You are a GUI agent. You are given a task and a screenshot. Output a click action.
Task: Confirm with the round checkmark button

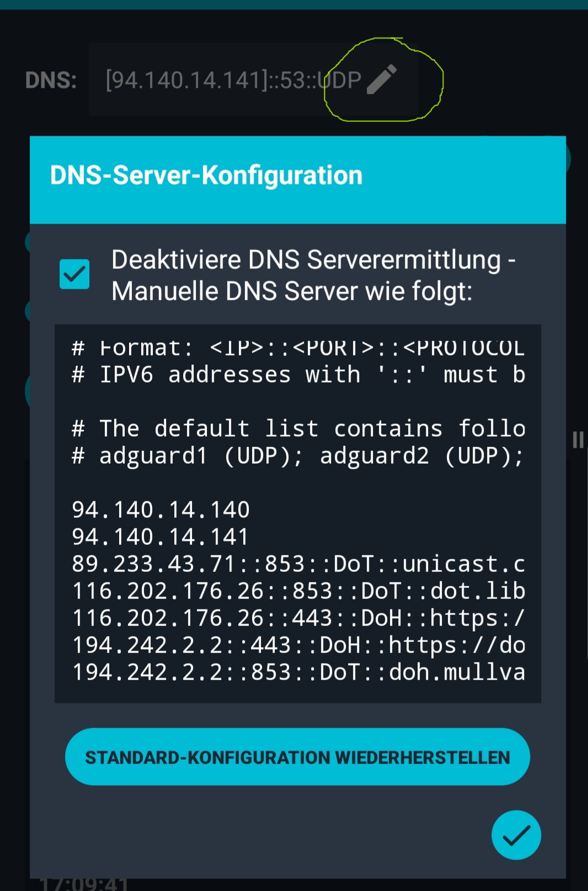(516, 835)
